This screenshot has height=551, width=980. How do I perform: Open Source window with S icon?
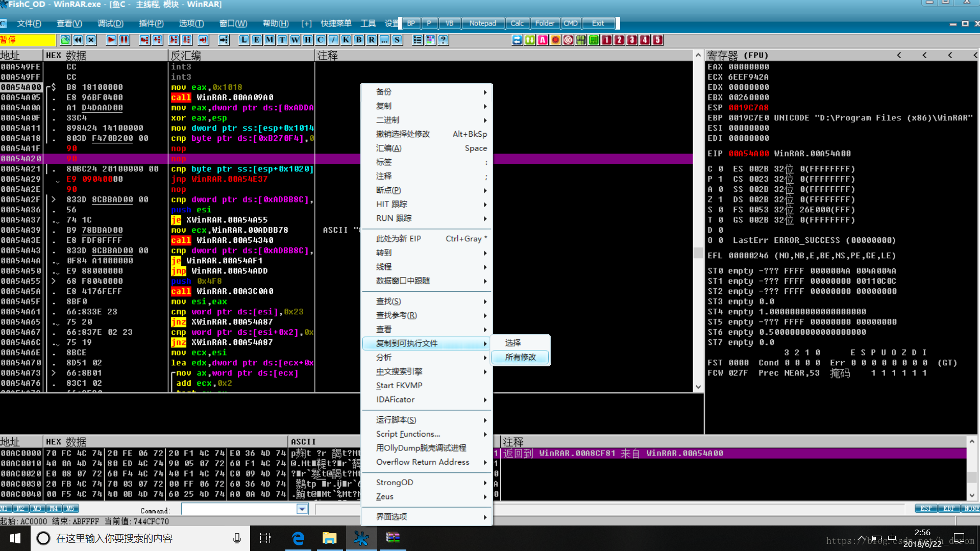(x=397, y=40)
